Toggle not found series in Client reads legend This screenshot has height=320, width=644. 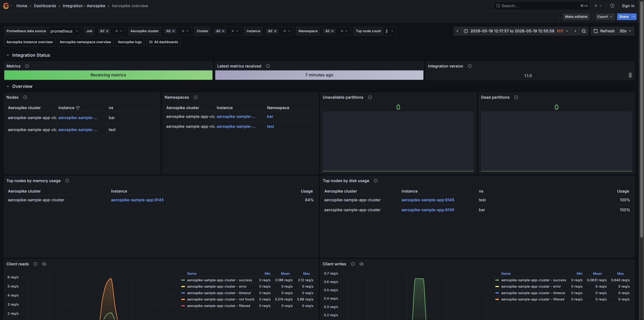[220, 299]
